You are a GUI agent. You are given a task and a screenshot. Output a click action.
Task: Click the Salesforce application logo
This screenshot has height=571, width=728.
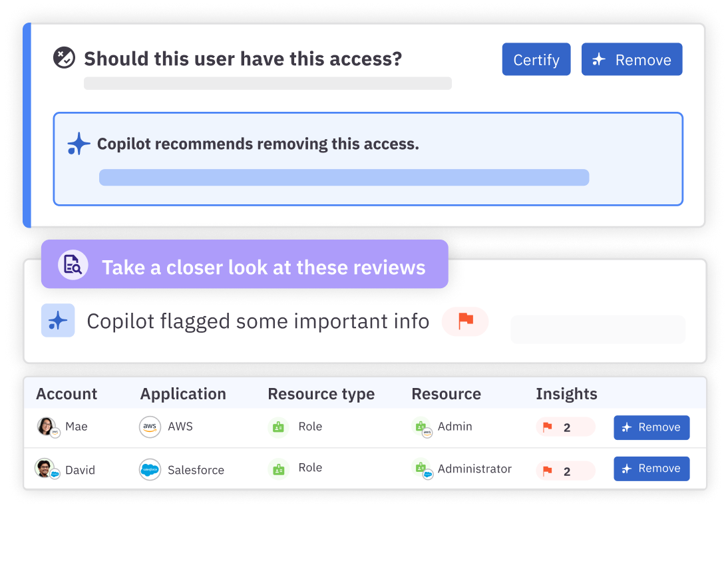tap(150, 469)
